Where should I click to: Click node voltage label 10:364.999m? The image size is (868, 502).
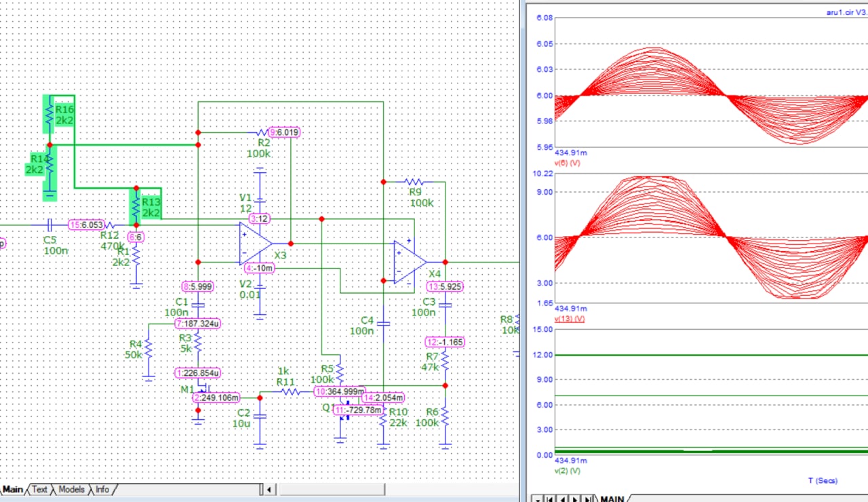pyautogui.click(x=340, y=391)
